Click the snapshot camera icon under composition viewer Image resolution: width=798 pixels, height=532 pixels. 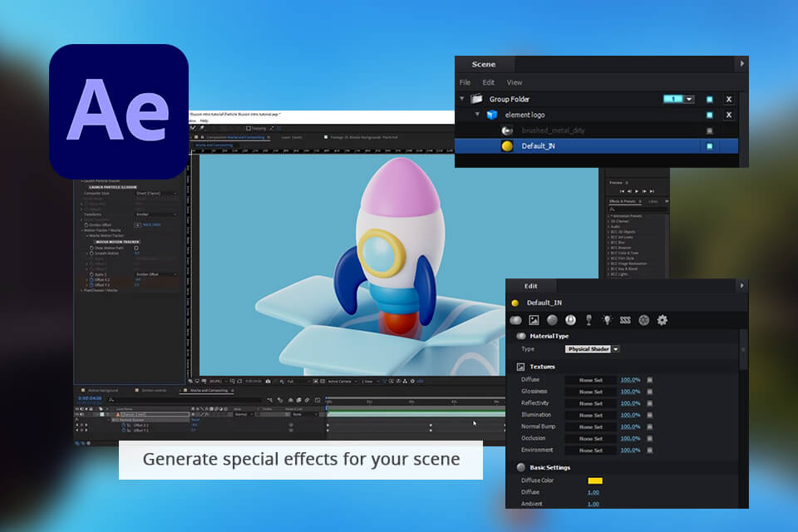(268, 382)
